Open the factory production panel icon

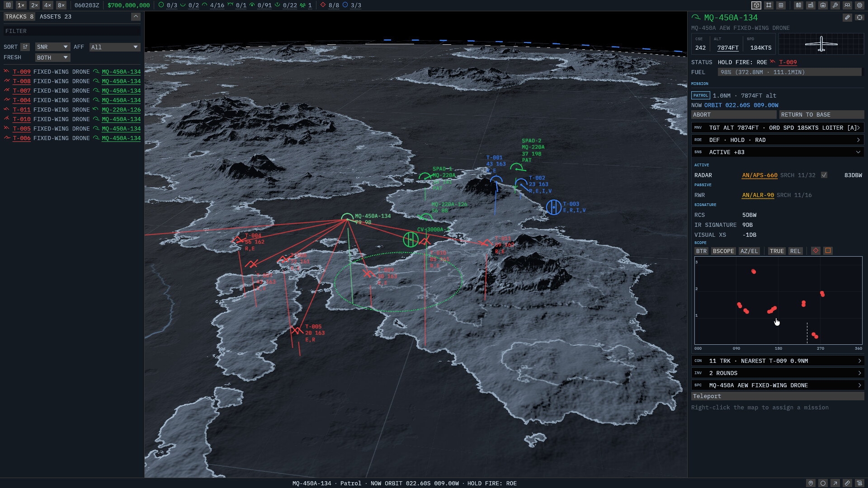[811, 5]
